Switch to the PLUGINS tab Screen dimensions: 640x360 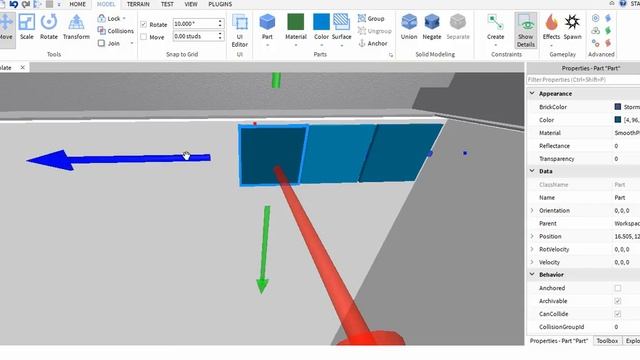[x=220, y=4]
